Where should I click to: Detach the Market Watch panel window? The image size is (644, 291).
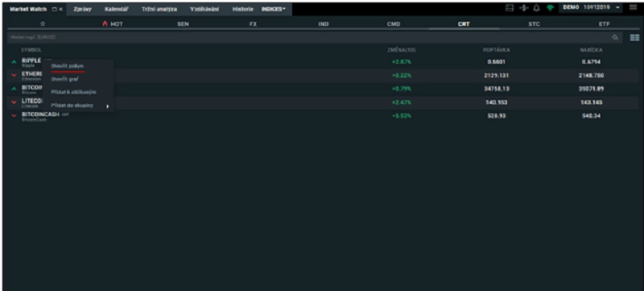55,9
